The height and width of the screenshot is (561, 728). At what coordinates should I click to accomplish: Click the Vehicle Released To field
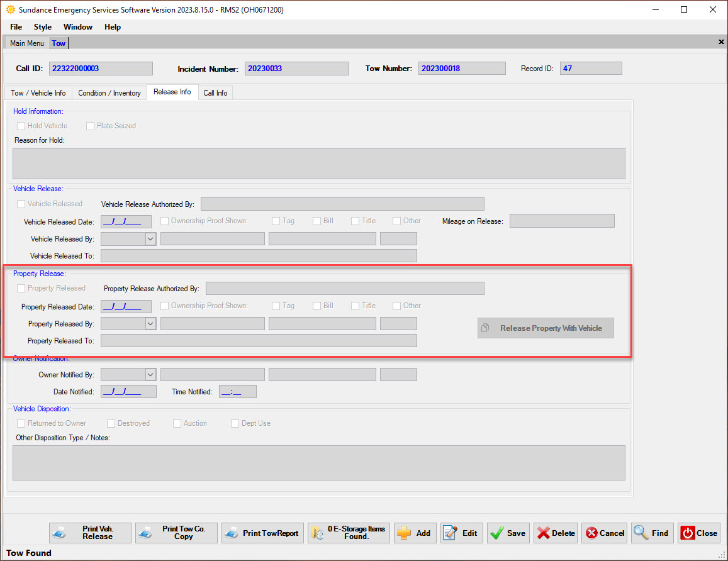click(x=259, y=256)
